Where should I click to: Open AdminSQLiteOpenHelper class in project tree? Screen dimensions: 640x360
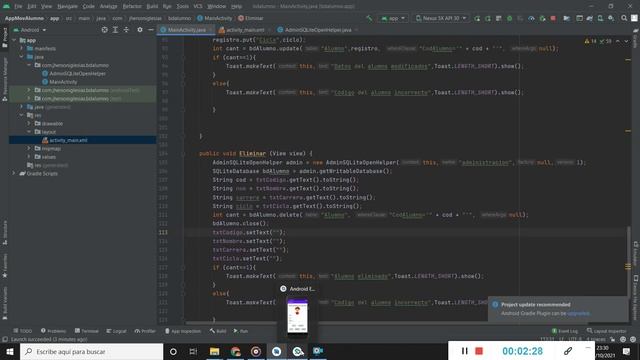[x=74, y=73]
